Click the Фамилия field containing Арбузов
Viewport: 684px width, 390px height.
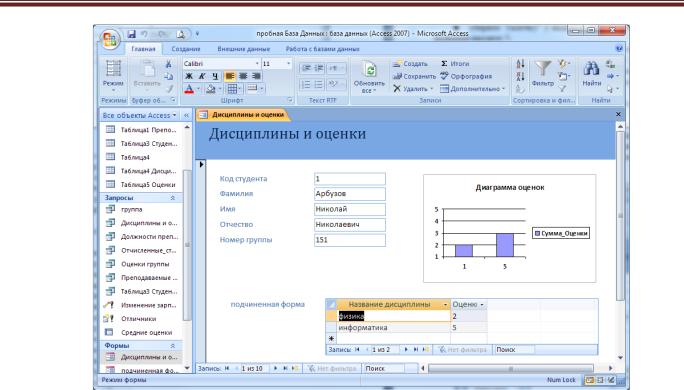[350, 194]
